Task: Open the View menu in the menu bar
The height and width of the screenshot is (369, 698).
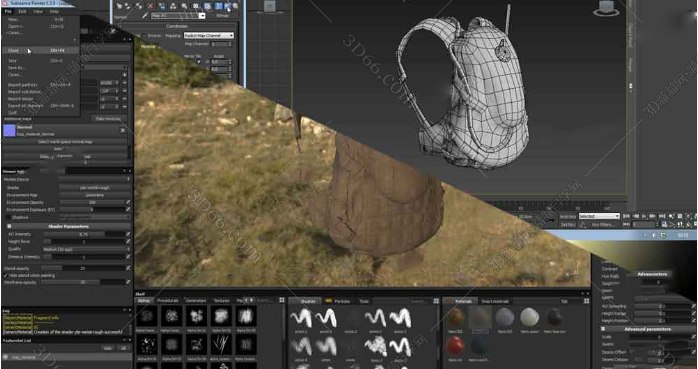Action: click(38, 12)
